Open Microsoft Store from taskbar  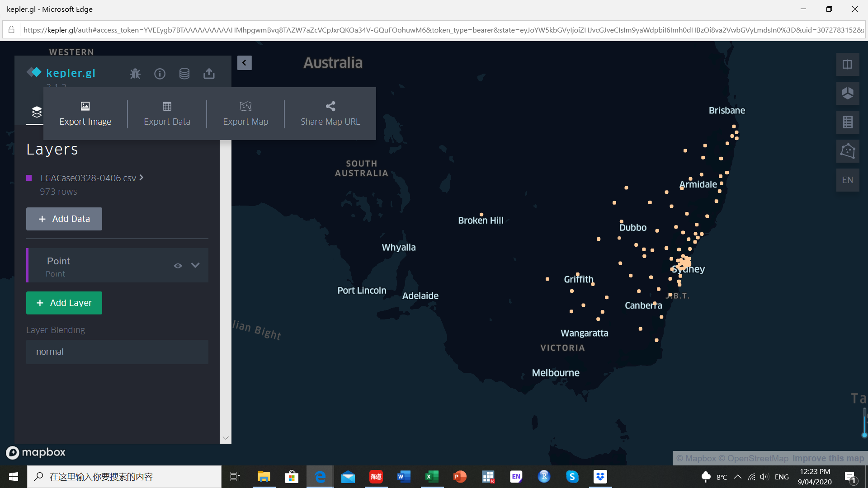(292, 477)
